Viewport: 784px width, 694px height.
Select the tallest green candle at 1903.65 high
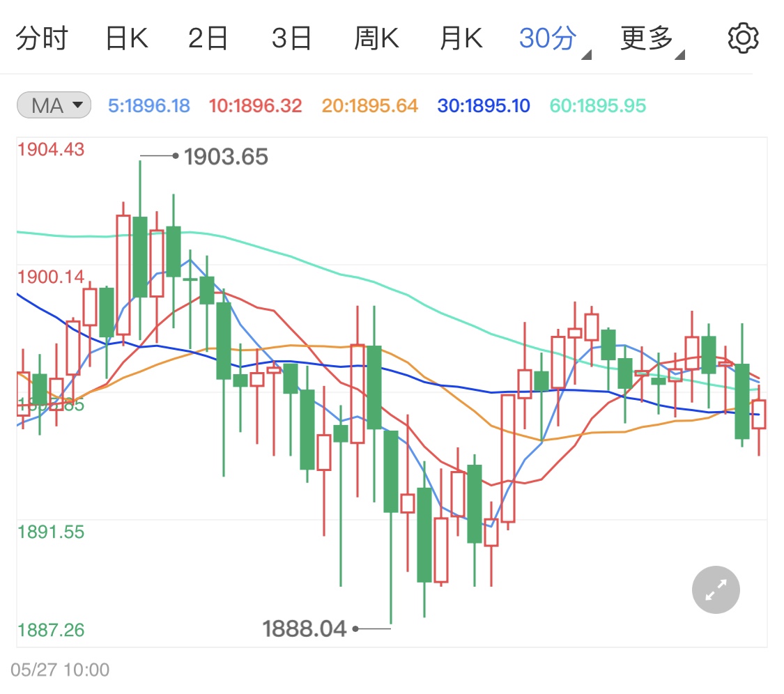coord(140,257)
